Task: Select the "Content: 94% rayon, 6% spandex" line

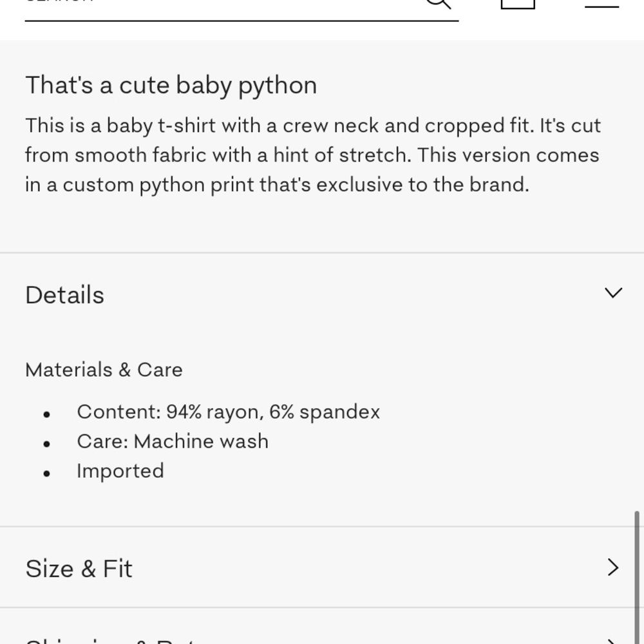Action: point(228,412)
